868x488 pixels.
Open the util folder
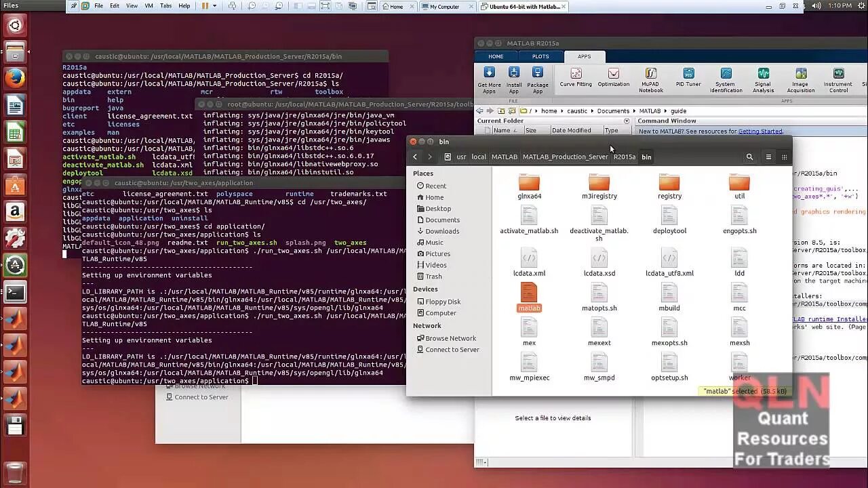coord(739,186)
